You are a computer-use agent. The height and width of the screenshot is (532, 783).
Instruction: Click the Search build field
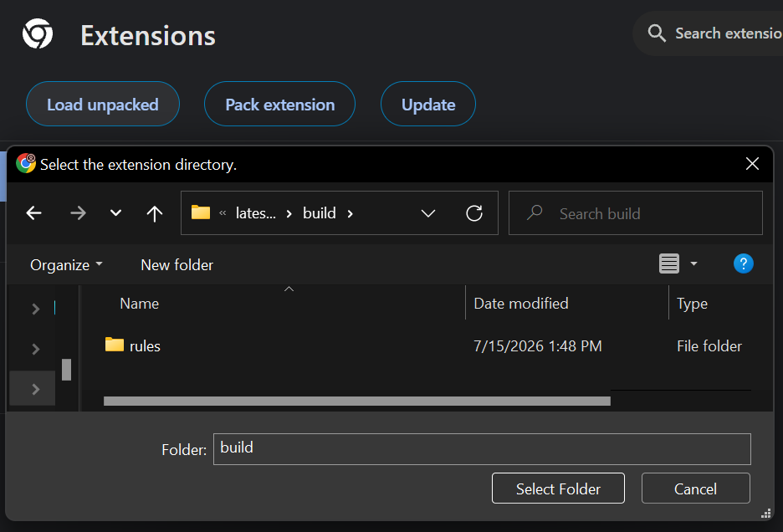[636, 212]
